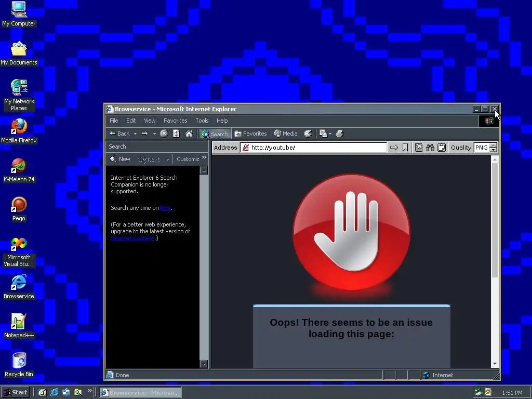Increase Quality with the up spinner arrow
Image resolution: width=532 pixels, height=399 pixels.
tap(494, 145)
